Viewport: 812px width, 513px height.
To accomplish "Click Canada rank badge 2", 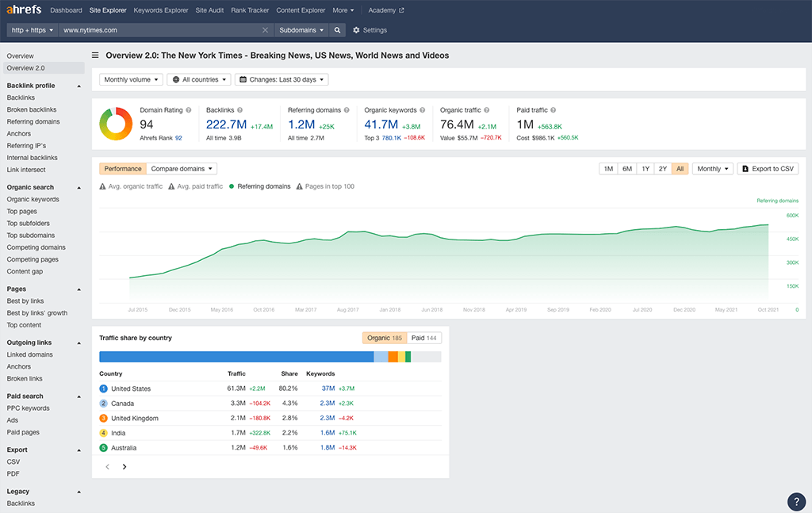I will point(103,404).
